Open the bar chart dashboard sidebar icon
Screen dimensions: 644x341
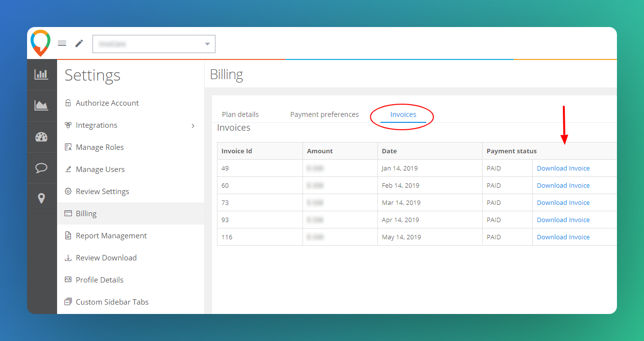[x=41, y=74]
